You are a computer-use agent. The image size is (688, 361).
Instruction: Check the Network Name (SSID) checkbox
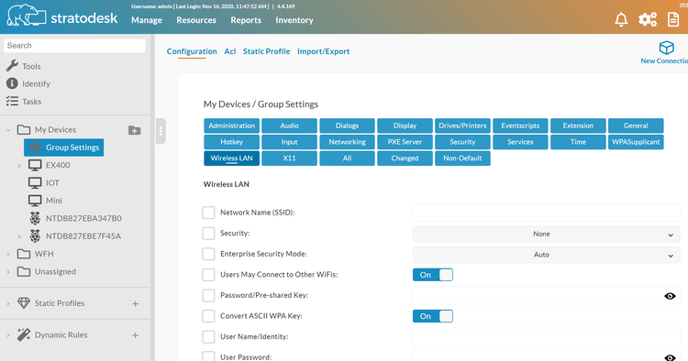click(208, 212)
